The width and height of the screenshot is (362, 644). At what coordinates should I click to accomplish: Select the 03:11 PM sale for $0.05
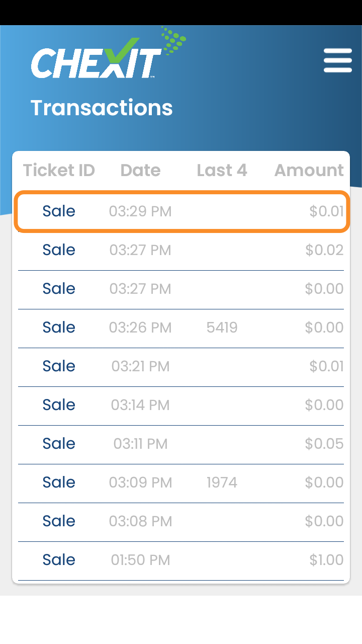click(181, 444)
